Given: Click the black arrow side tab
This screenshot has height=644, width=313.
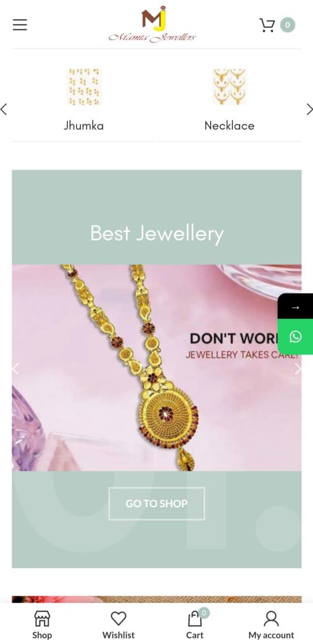Looking at the screenshot, I should click(x=296, y=307).
